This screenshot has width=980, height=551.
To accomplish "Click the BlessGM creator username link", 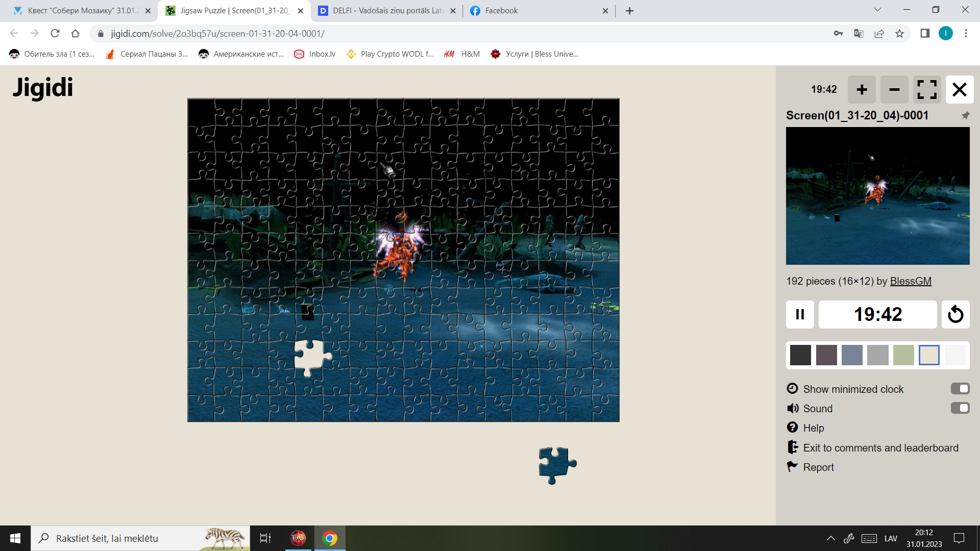I will point(911,281).
